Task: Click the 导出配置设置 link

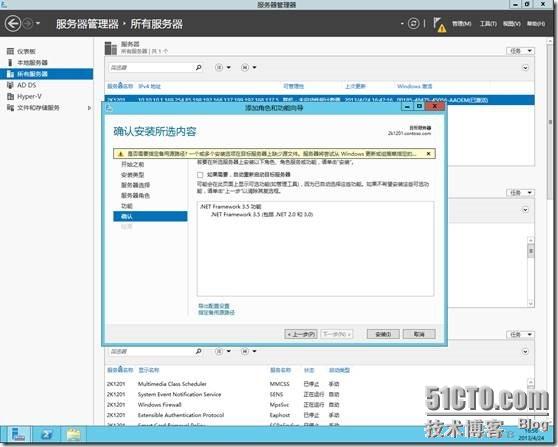Action: tap(214, 306)
